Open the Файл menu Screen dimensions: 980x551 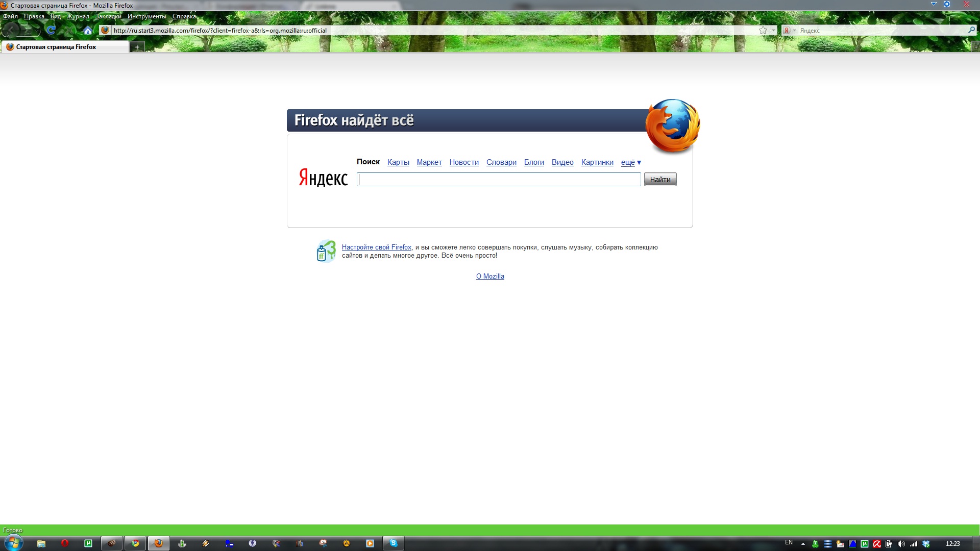(x=10, y=16)
